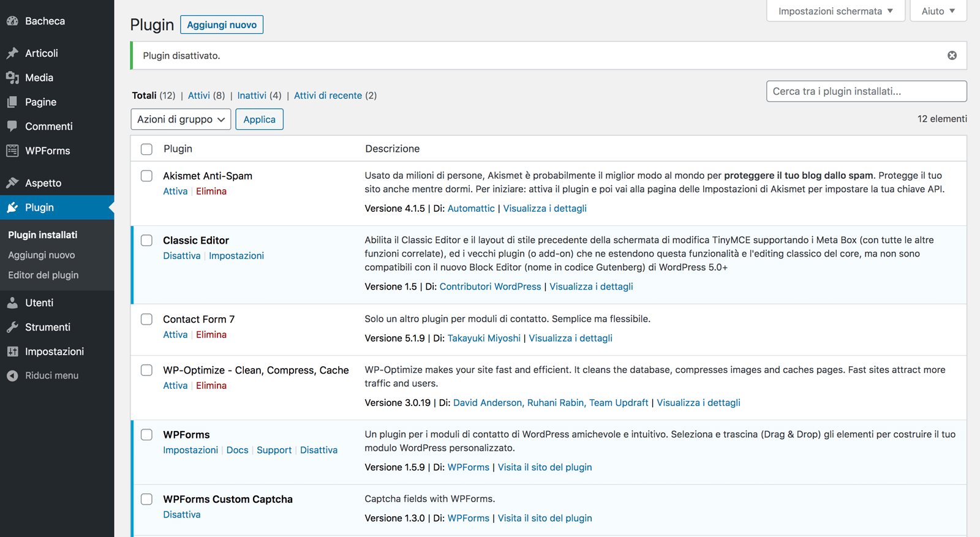Click the Commenti speech bubble icon
The width and height of the screenshot is (980, 537).
click(x=12, y=126)
